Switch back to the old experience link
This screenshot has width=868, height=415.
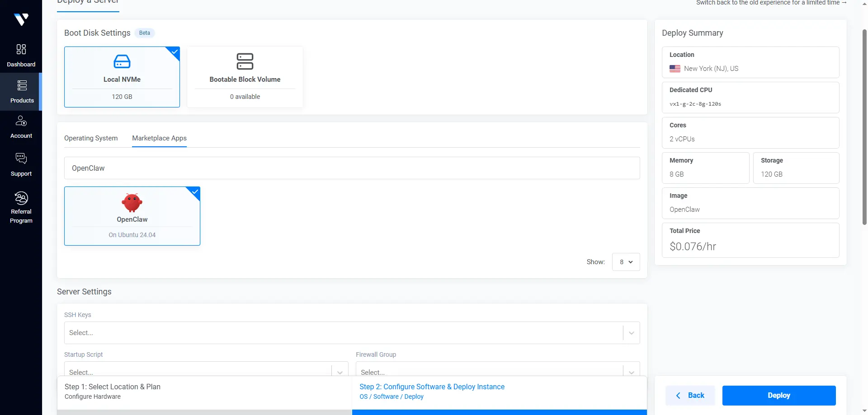(x=771, y=3)
